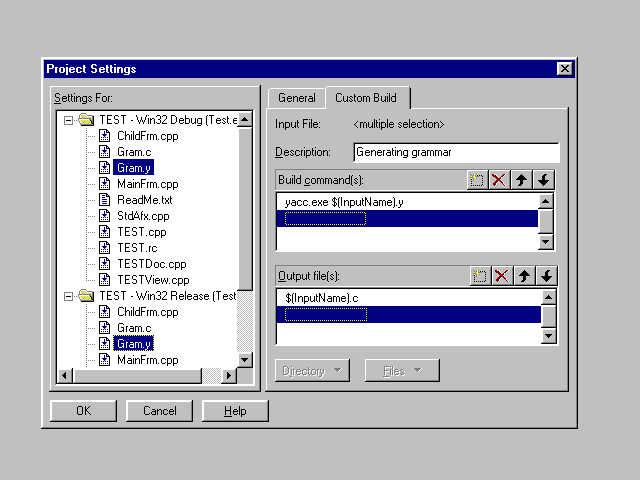Screen dimensions: 640x480
Task: Collapse the TEST - Win32 Release tree node
Action: [x=69, y=296]
